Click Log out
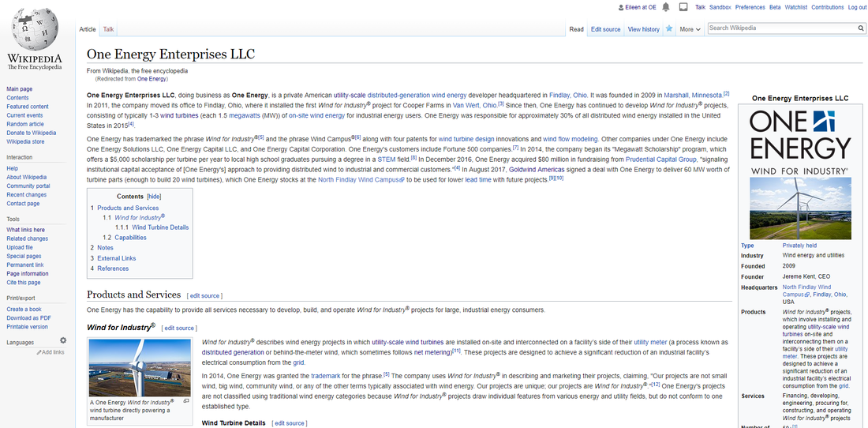 (856, 7)
